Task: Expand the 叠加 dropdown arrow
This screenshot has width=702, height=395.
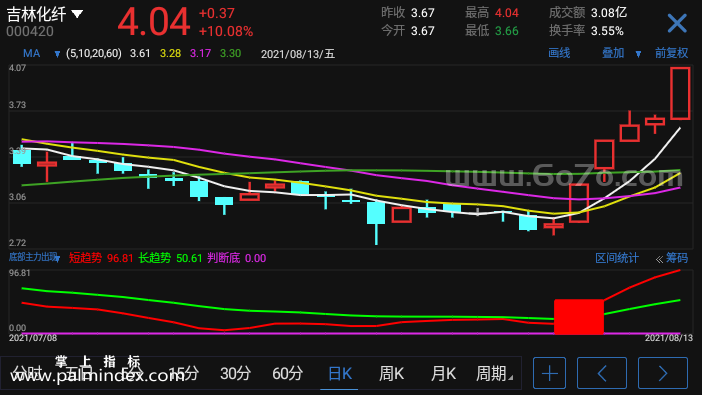Action: pyautogui.click(x=638, y=54)
